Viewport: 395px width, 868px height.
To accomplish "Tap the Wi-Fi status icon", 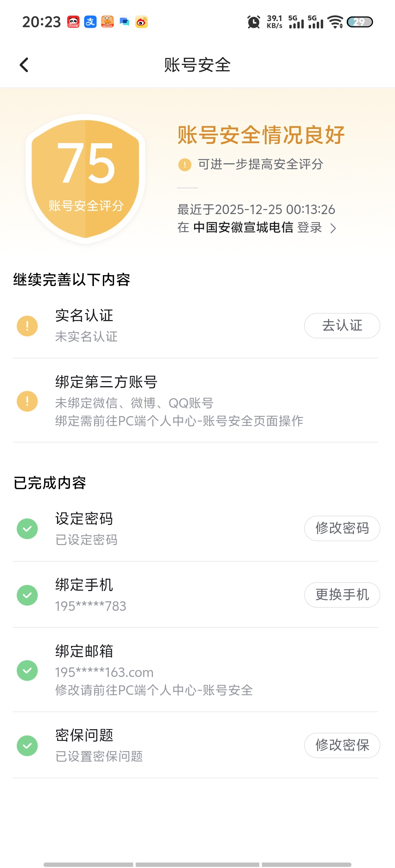I will tap(335, 22).
